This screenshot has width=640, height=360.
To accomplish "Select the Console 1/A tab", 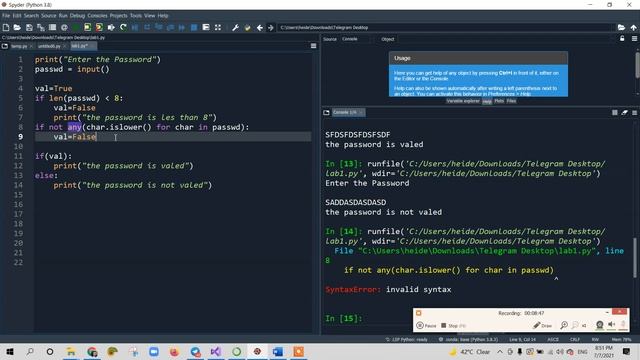I will pyautogui.click(x=348, y=112).
